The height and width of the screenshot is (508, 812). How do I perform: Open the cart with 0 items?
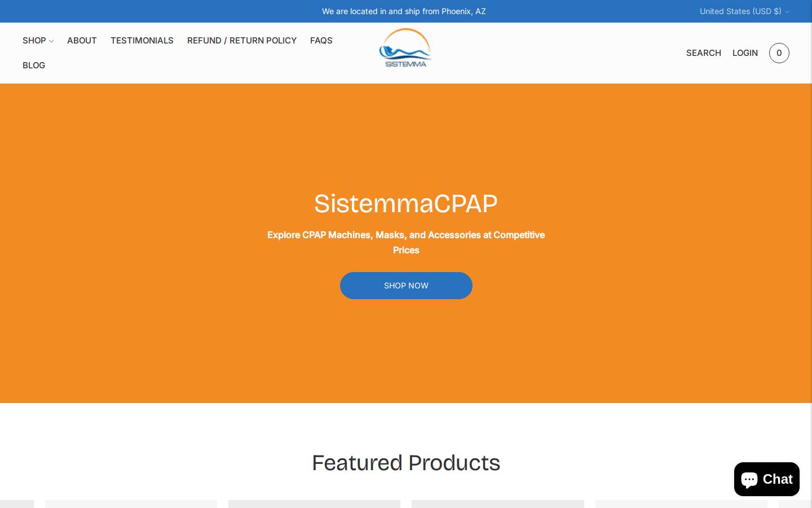(779, 53)
